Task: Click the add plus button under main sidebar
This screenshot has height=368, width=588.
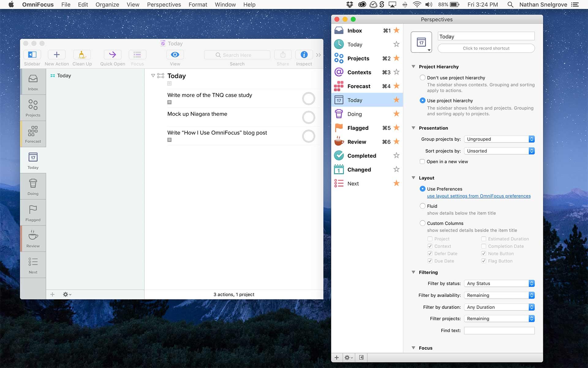Action: pyautogui.click(x=52, y=294)
